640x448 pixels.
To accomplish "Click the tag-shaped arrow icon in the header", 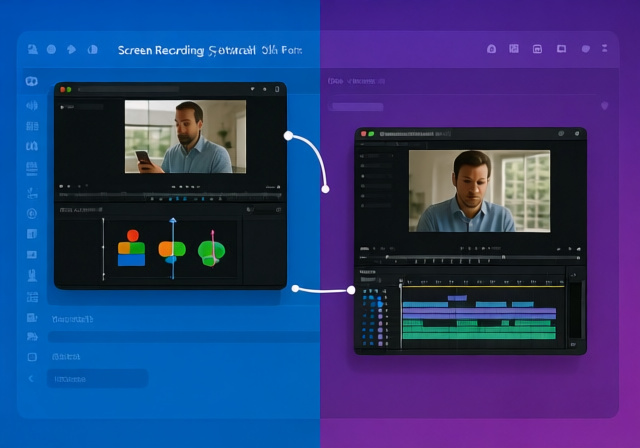I will [71, 49].
